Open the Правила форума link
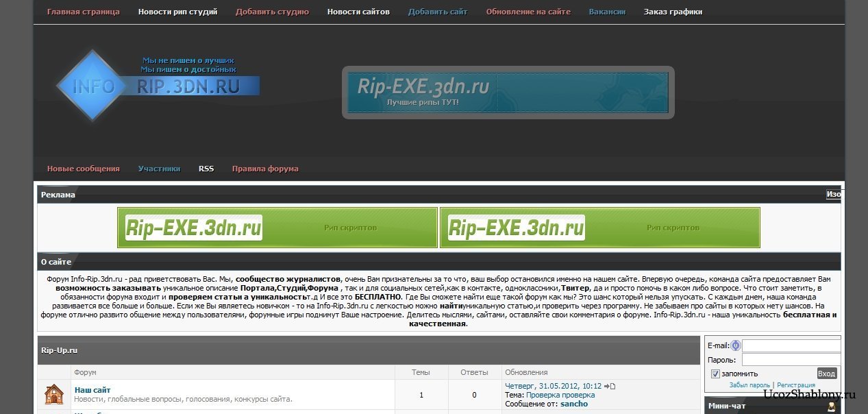868x414 pixels. click(265, 169)
